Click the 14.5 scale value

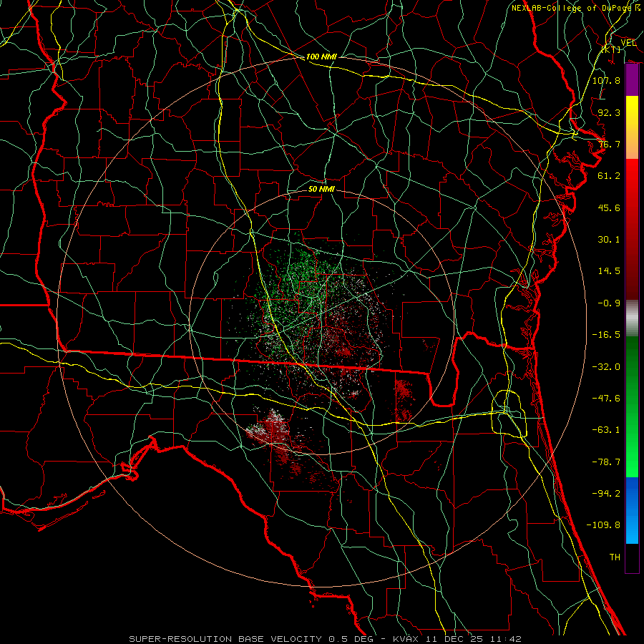[x=609, y=271]
